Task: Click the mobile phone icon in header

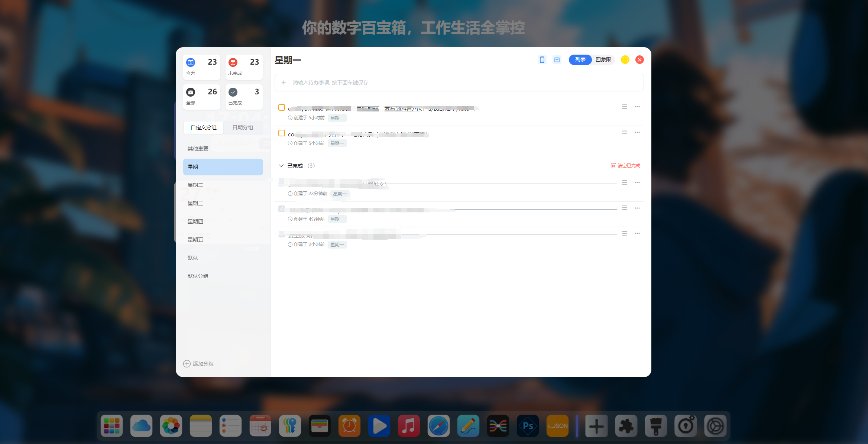Action: coord(542,60)
